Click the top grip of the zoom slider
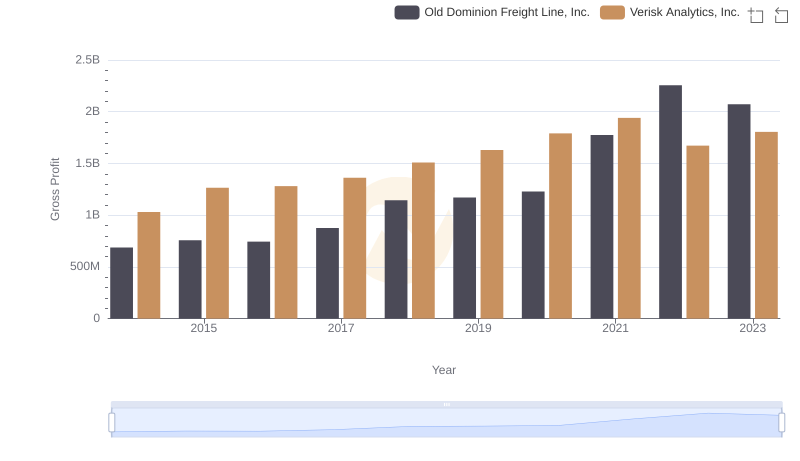Viewport: 800px width, 461px height. coord(446,404)
